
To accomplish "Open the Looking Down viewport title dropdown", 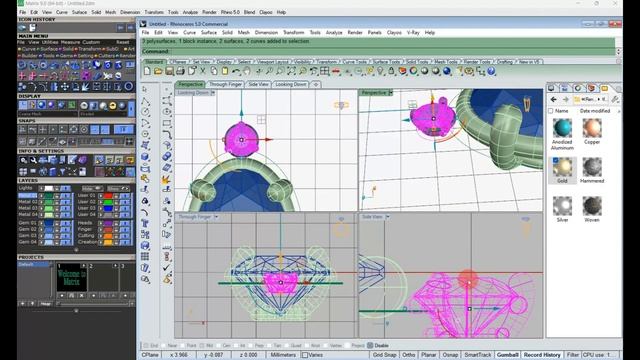I will pos(213,93).
